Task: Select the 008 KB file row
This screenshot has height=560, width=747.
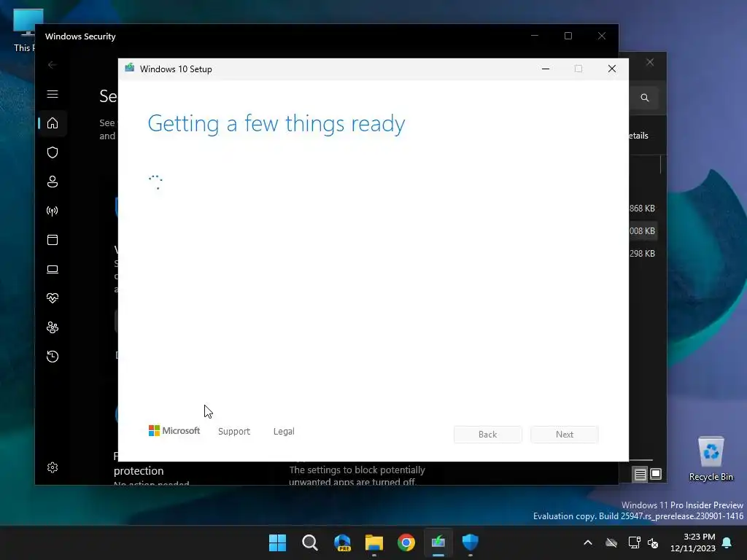Action: coord(643,231)
